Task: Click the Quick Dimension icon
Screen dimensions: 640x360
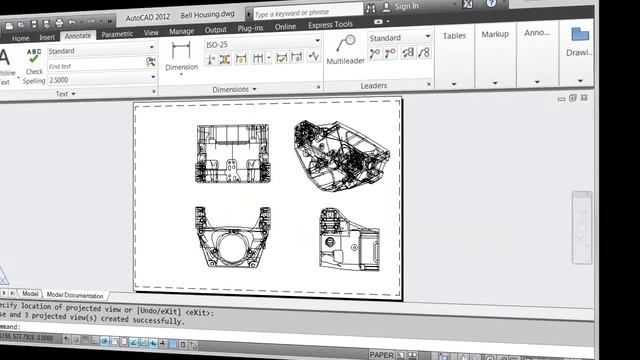Action: coord(241,59)
